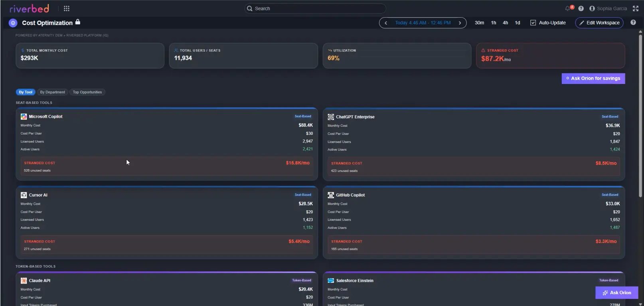The image size is (644, 306).
Task: Open the apps grid menu
Action: tap(67, 8)
